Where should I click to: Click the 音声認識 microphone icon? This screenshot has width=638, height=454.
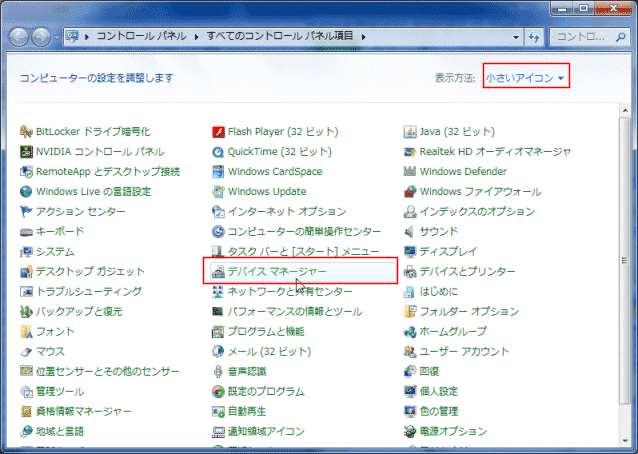218,371
